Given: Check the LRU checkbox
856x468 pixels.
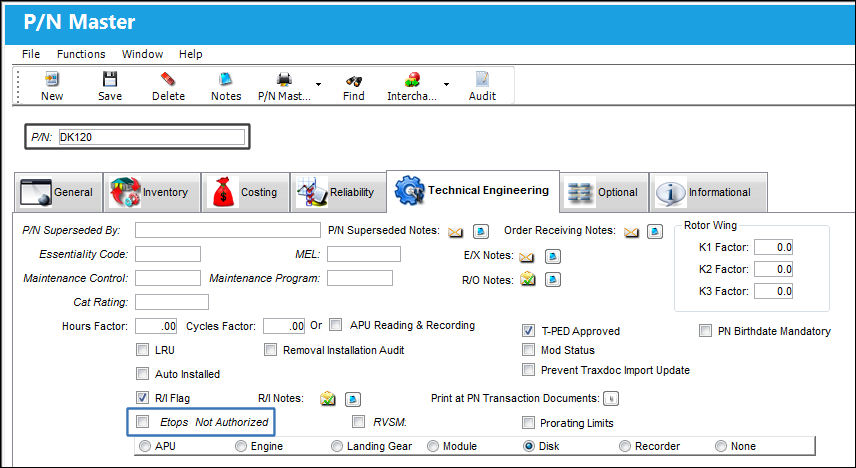Looking at the screenshot, I should (x=142, y=349).
